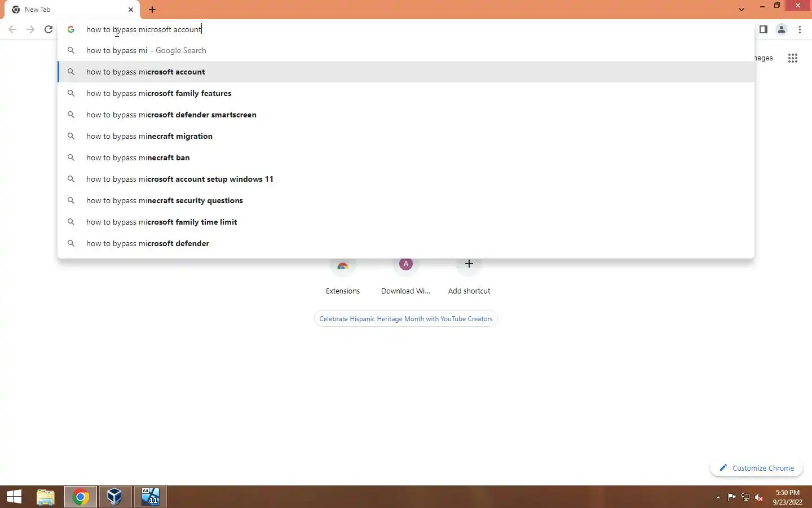Toggle the side panel icon
The width and height of the screenshot is (812, 508).
(763, 29)
